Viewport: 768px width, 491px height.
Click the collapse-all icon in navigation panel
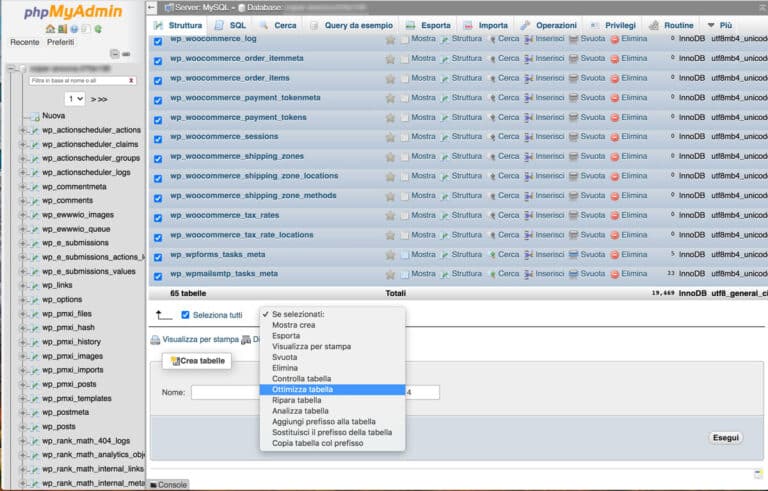tap(114, 53)
